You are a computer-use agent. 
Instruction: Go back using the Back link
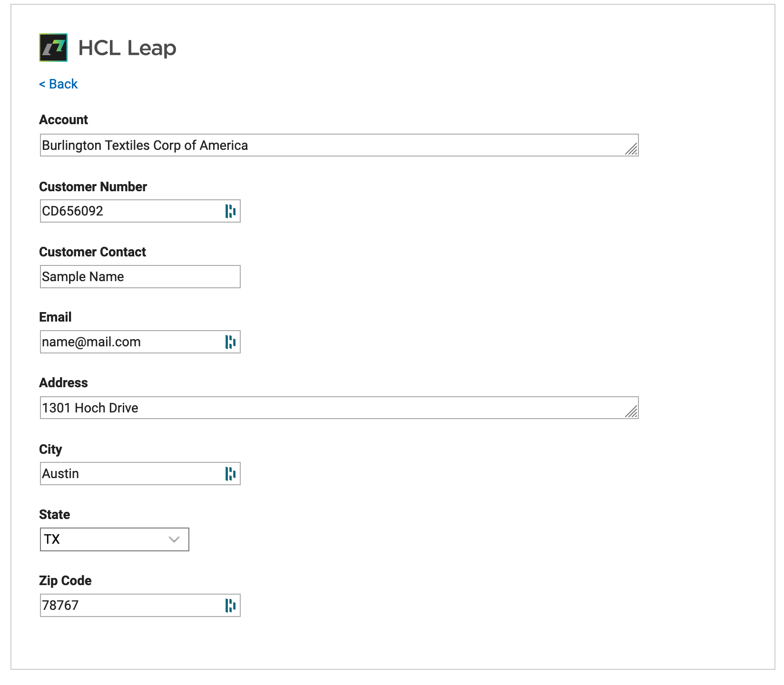pyautogui.click(x=58, y=84)
